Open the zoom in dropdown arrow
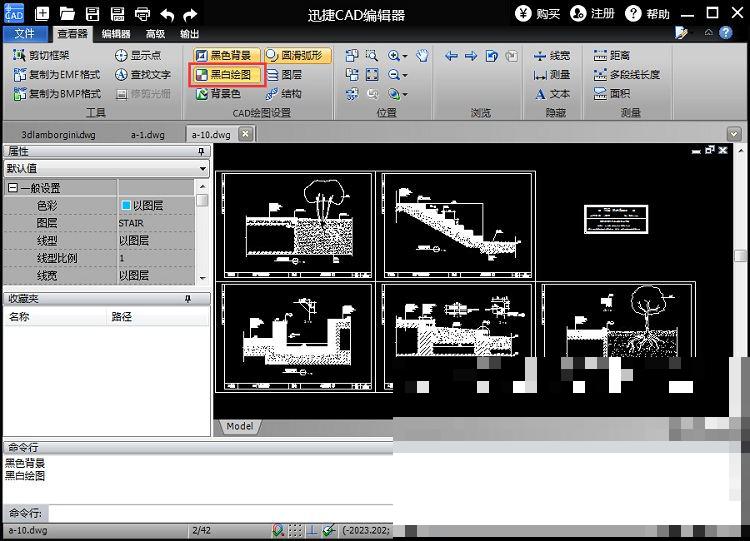 click(405, 56)
